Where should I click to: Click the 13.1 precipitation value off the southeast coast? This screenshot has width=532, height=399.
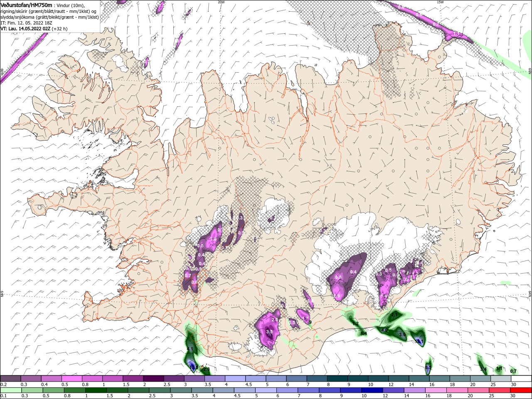pyautogui.click(x=419, y=342)
